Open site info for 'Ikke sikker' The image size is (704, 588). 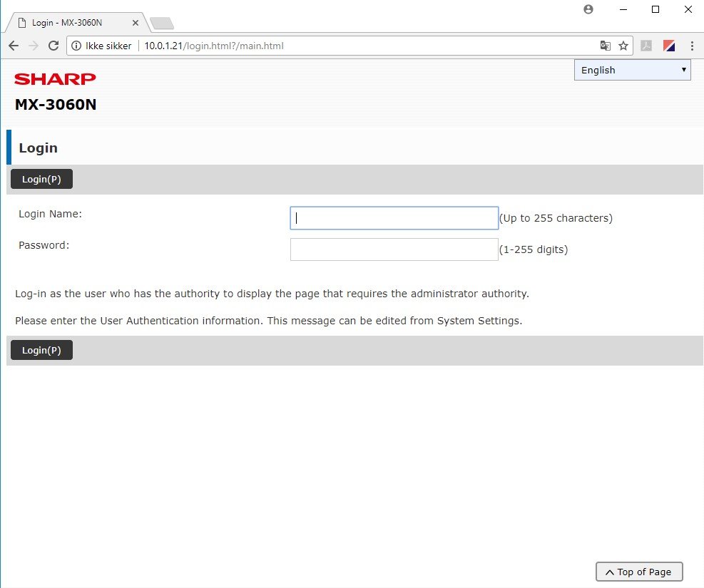pos(77,46)
